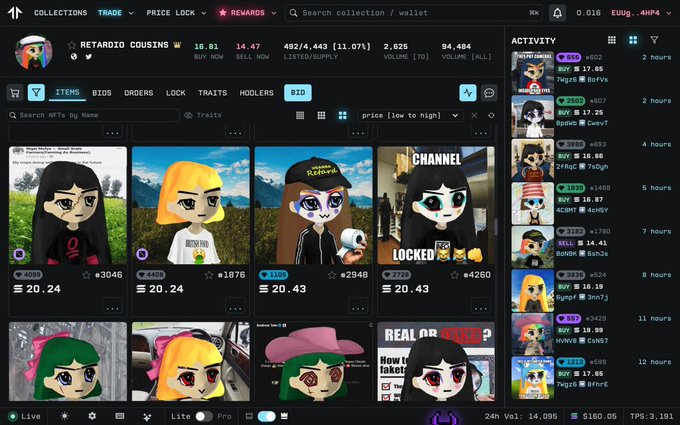
Task: Click the rarity badge 1105
Action: pyautogui.click(x=273, y=275)
